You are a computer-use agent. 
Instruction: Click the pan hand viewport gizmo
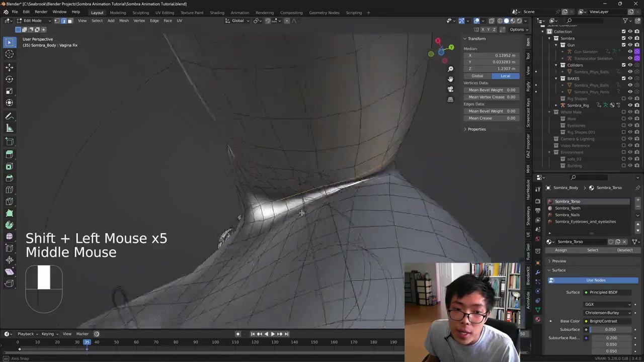[x=450, y=79]
